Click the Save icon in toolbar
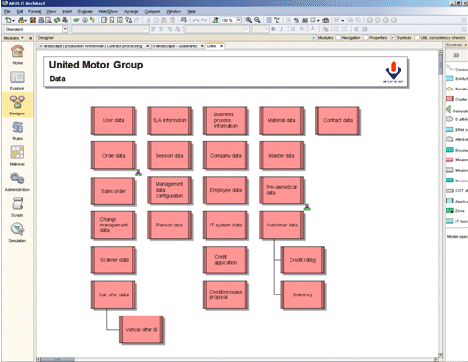The height and width of the screenshot is (362, 468). (x=33, y=20)
